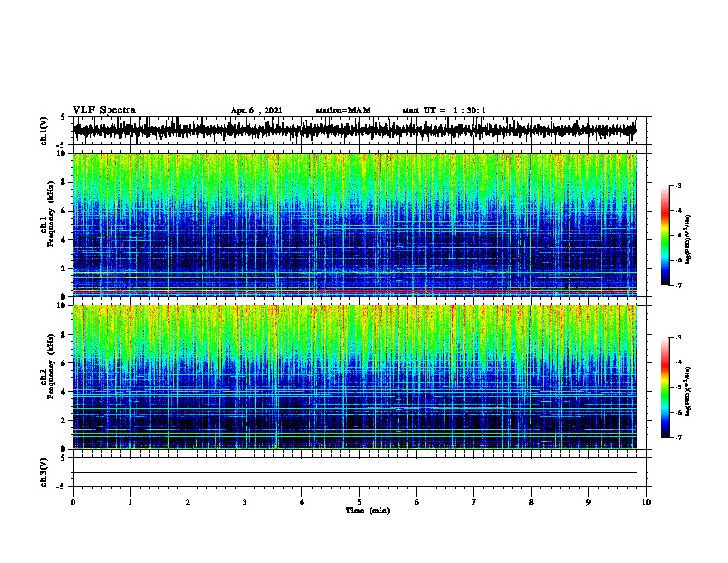Click the "VLF Spectra" plot title
Image resolution: width=728 pixels, height=563 pixels.
pos(104,110)
